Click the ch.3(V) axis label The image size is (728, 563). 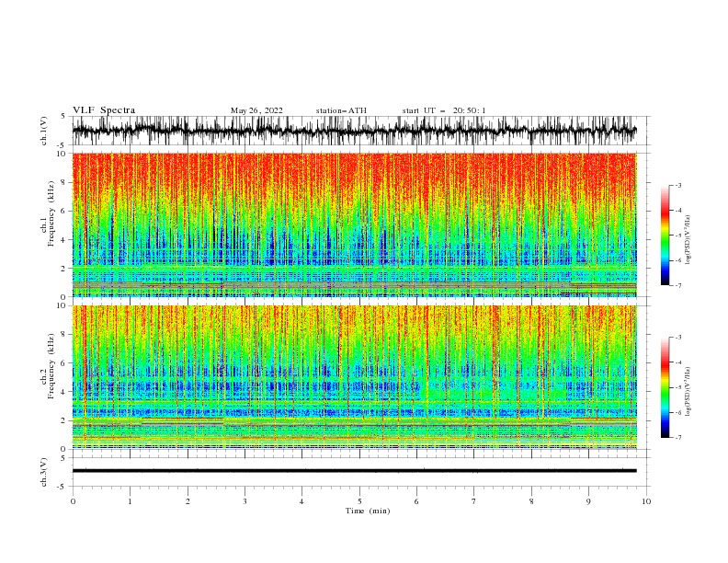pyautogui.click(x=43, y=472)
